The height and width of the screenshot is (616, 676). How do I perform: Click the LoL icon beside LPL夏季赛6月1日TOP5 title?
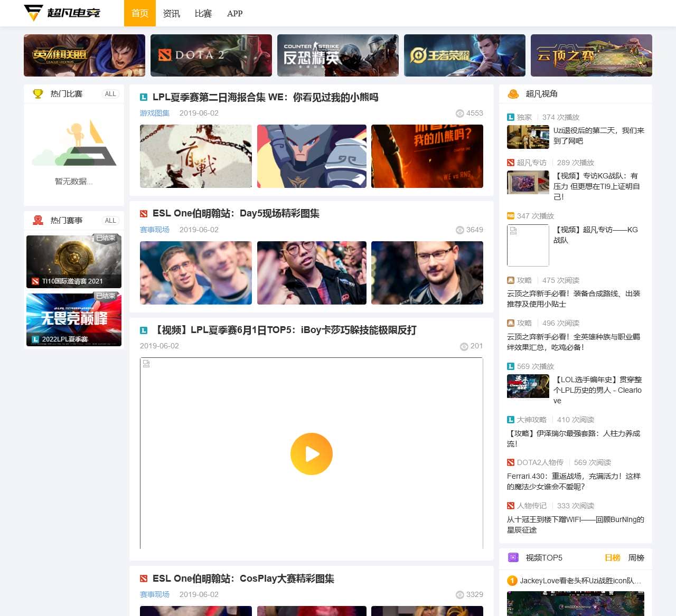[144, 330]
